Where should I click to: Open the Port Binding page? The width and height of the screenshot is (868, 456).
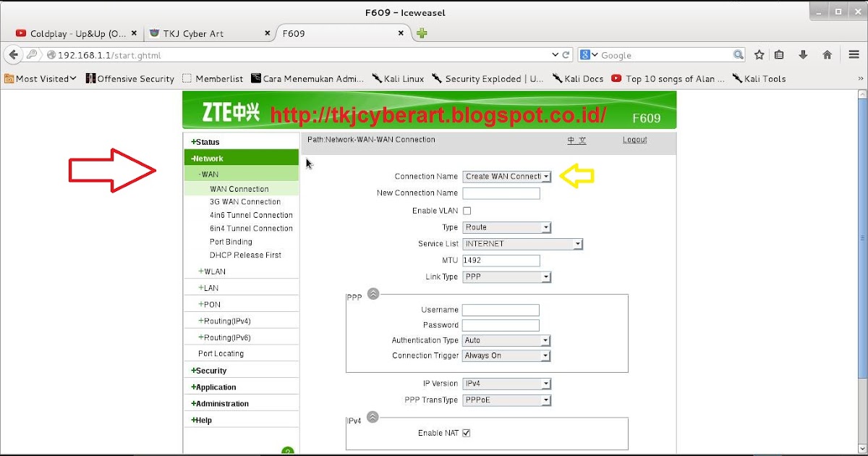click(231, 242)
